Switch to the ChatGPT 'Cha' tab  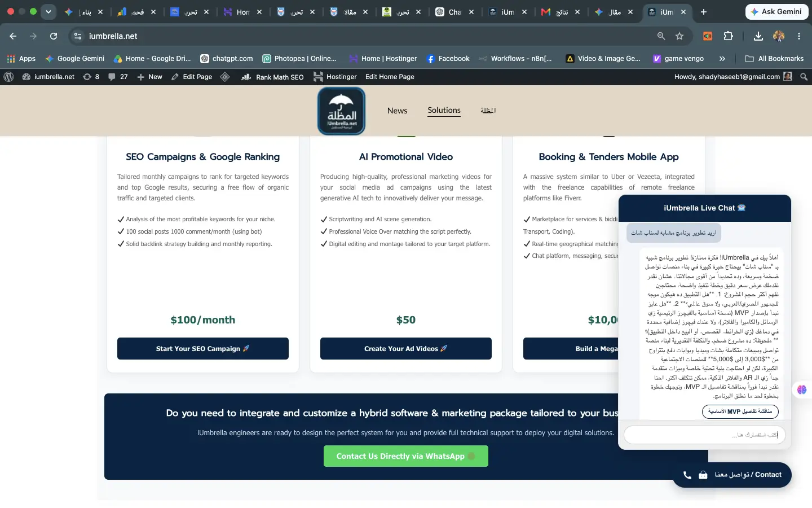point(455,12)
